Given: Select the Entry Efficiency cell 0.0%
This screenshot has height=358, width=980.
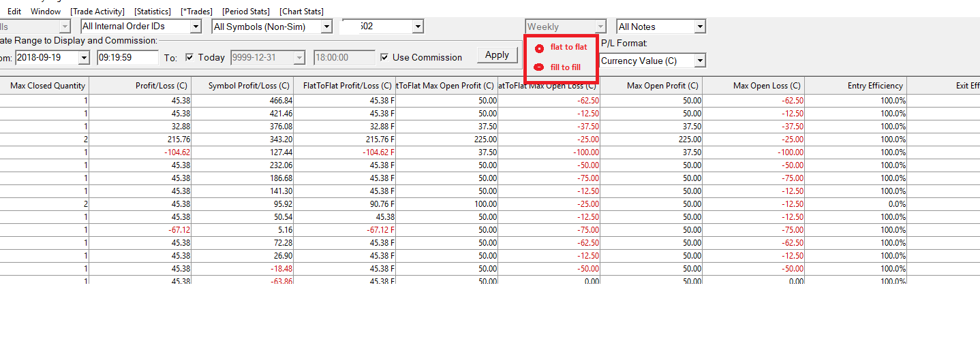Looking at the screenshot, I should click(855, 204).
